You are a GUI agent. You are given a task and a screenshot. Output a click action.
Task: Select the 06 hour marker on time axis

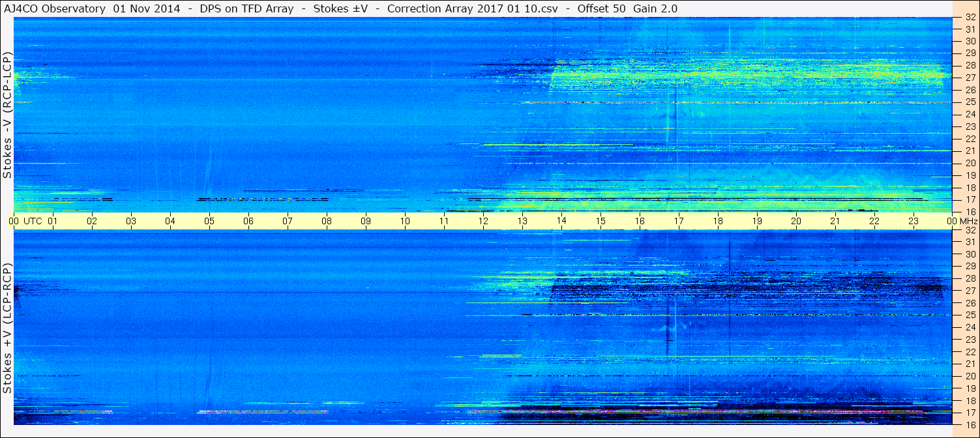tap(248, 221)
